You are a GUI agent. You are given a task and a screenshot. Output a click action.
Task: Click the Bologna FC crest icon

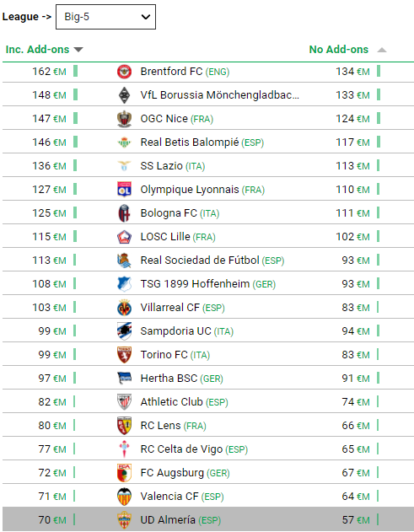pos(124,213)
